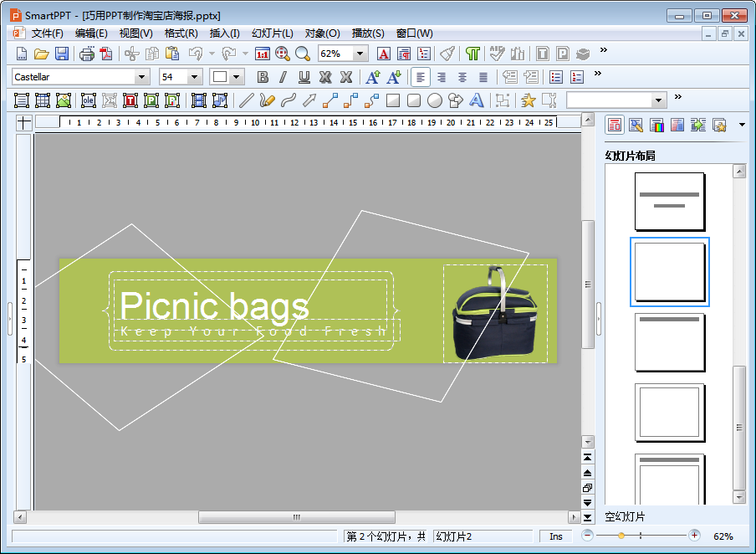
Task: Toggle the numbered list button
Action: [x=577, y=77]
